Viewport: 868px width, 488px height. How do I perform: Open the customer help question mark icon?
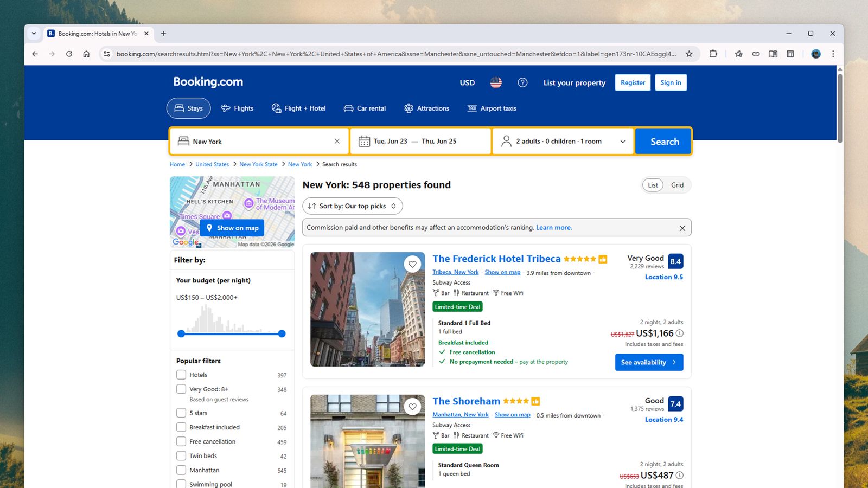(x=522, y=82)
